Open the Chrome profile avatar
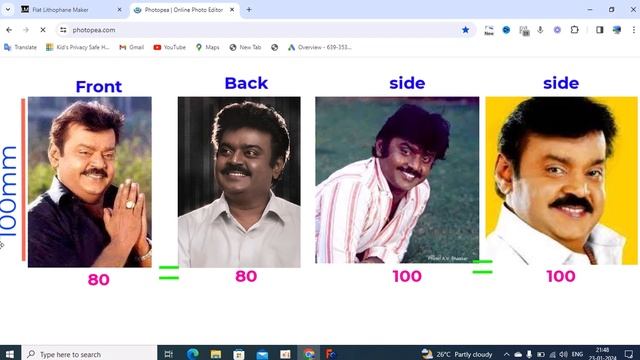Image resolution: width=640 pixels, height=360 pixels. click(x=617, y=30)
